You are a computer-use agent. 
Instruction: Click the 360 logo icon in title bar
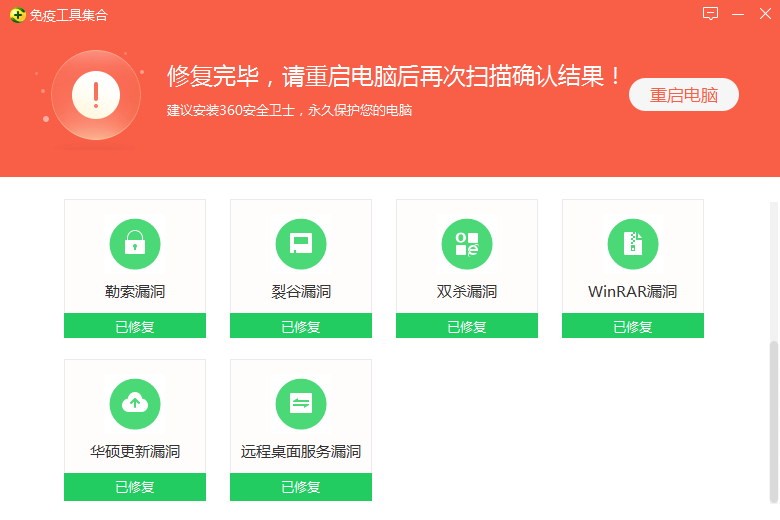coord(17,15)
